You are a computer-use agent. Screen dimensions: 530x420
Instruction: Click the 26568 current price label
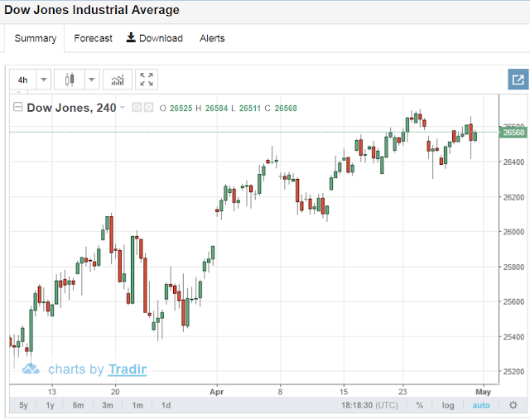tap(513, 133)
